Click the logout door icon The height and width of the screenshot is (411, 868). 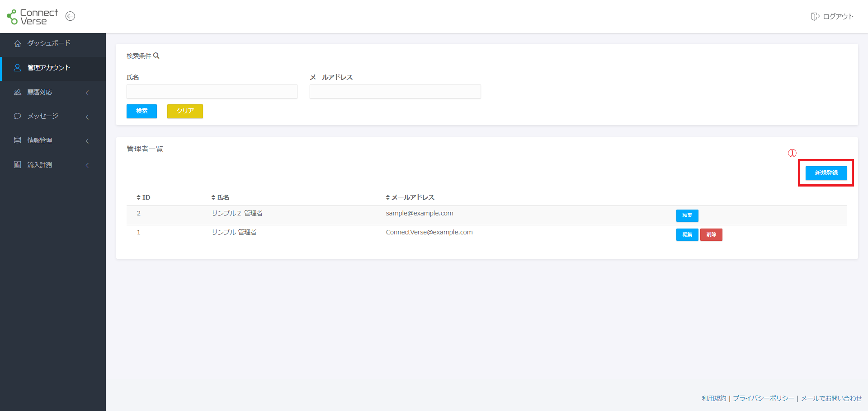(815, 17)
